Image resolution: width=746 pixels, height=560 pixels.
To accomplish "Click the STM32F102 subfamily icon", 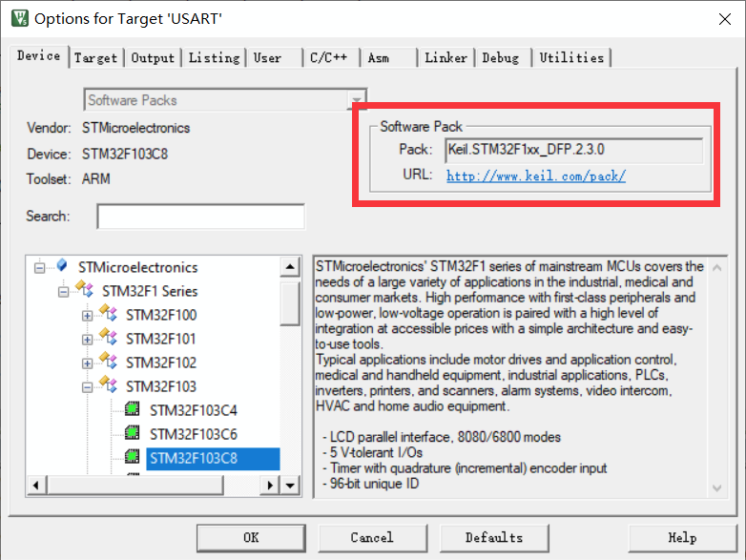I will pos(108,361).
